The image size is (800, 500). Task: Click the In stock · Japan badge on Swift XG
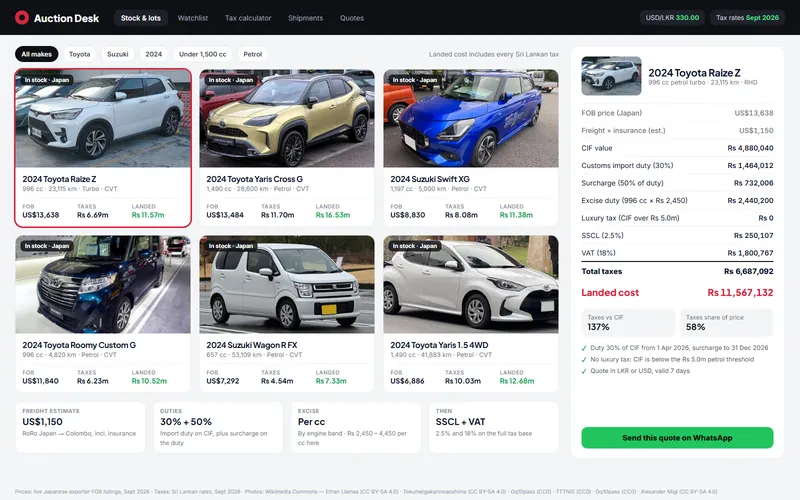tap(415, 80)
